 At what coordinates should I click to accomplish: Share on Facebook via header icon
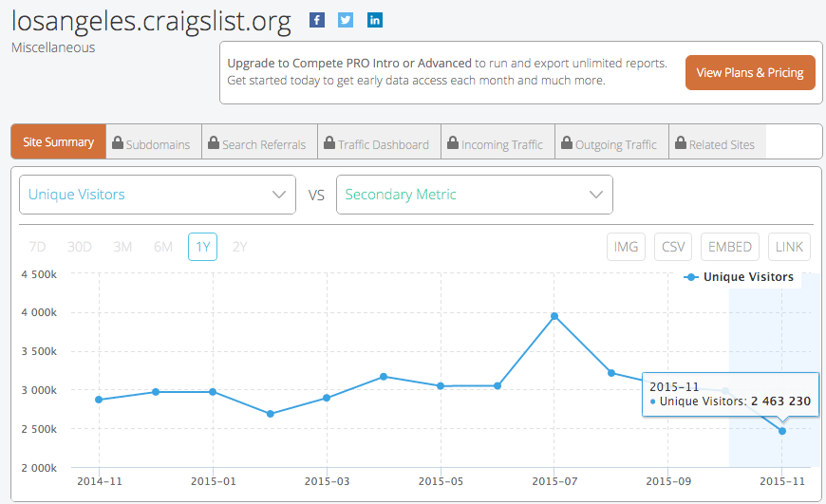click(316, 21)
